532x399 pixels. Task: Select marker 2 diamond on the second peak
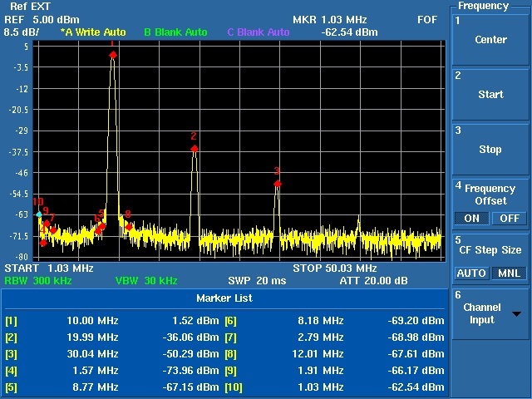coord(195,149)
